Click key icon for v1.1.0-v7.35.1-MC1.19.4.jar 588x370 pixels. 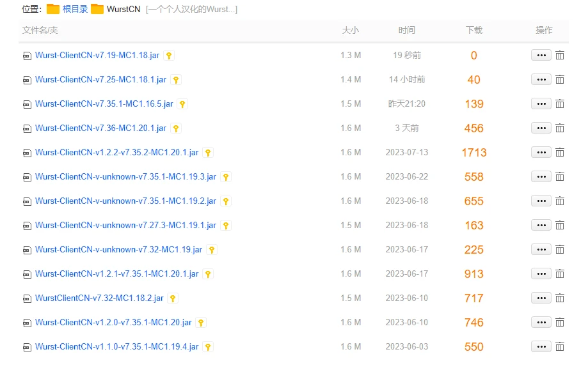pyautogui.click(x=208, y=347)
